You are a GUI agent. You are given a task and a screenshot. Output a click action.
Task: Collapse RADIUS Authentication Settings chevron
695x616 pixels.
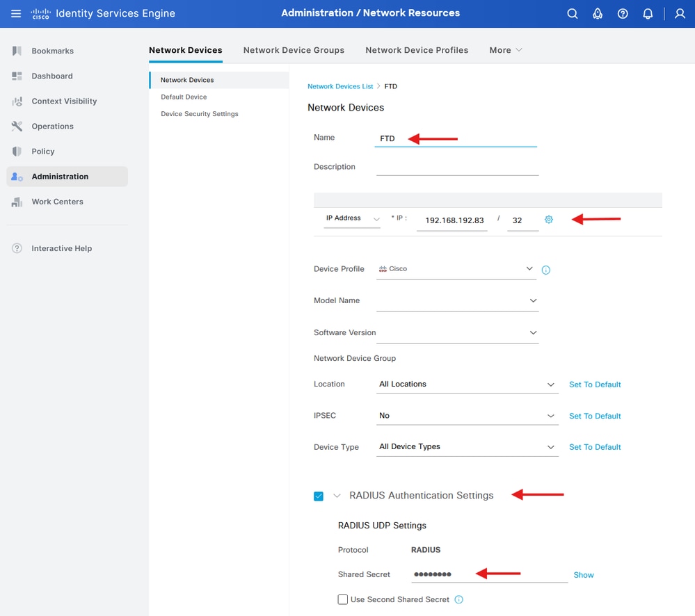tap(337, 496)
